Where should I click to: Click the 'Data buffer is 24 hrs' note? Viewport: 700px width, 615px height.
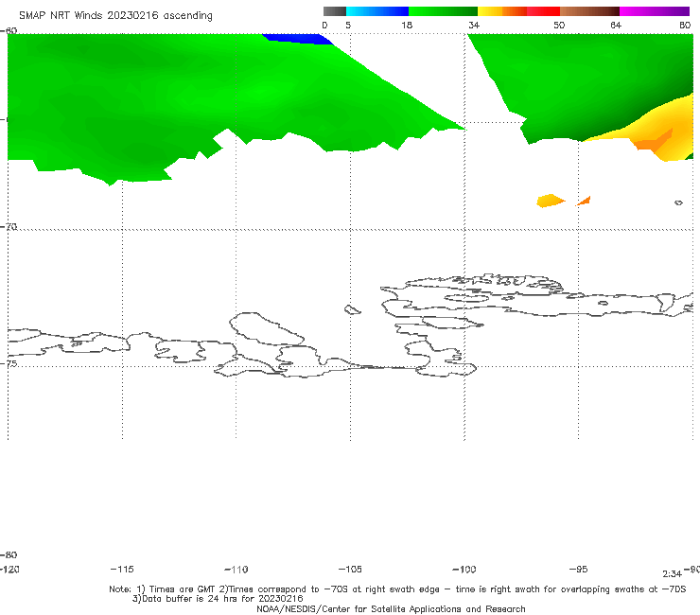(218, 599)
